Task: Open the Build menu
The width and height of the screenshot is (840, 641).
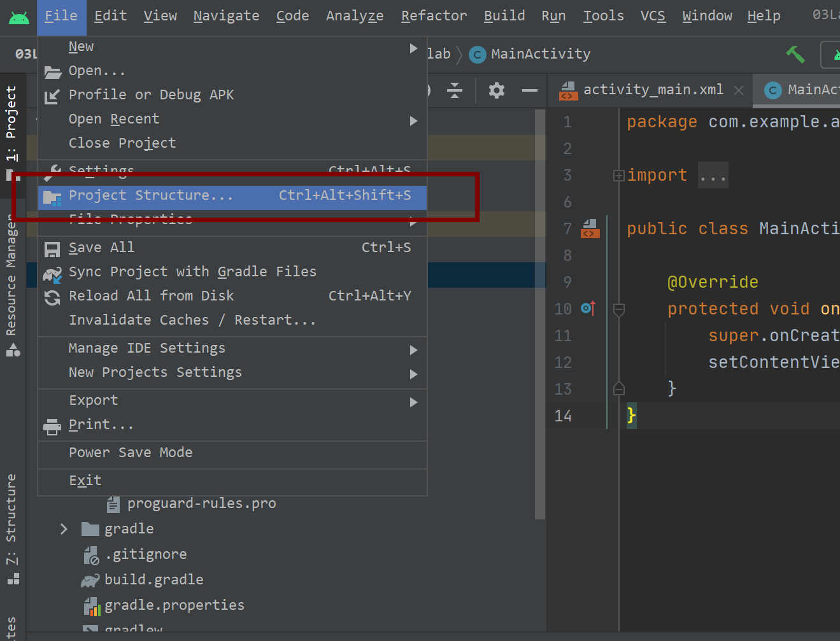Action: click(x=504, y=16)
